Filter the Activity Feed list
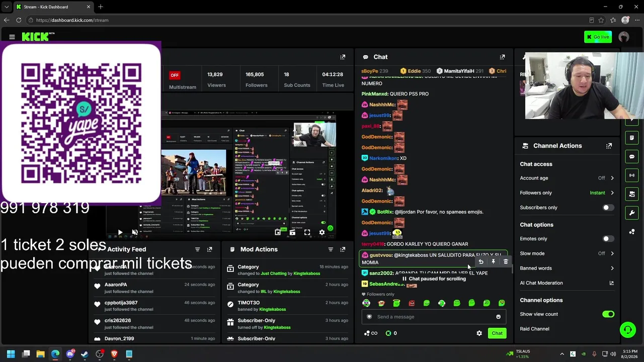Viewport: 644px width, 362px height. pos(197,249)
